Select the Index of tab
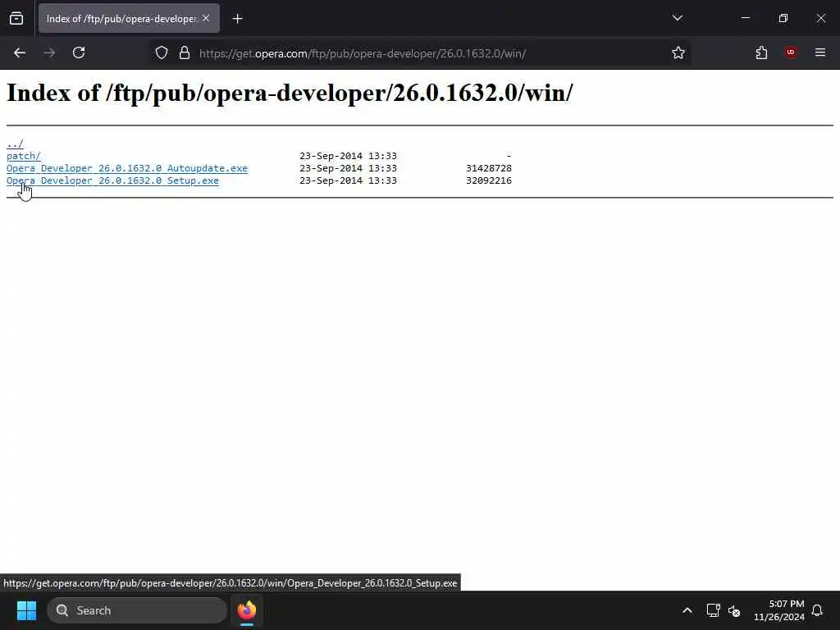This screenshot has height=630, width=840. [x=129, y=19]
